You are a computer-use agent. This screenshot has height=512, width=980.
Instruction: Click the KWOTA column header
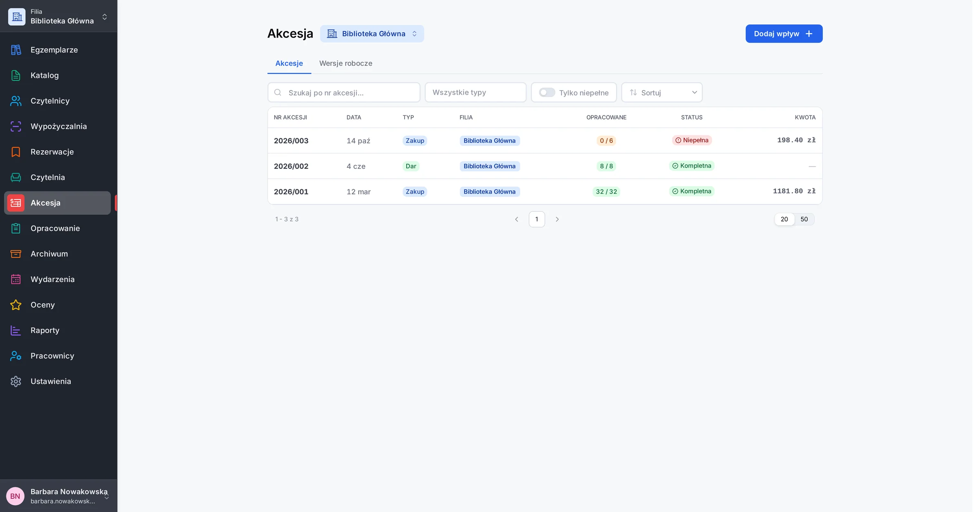click(805, 117)
